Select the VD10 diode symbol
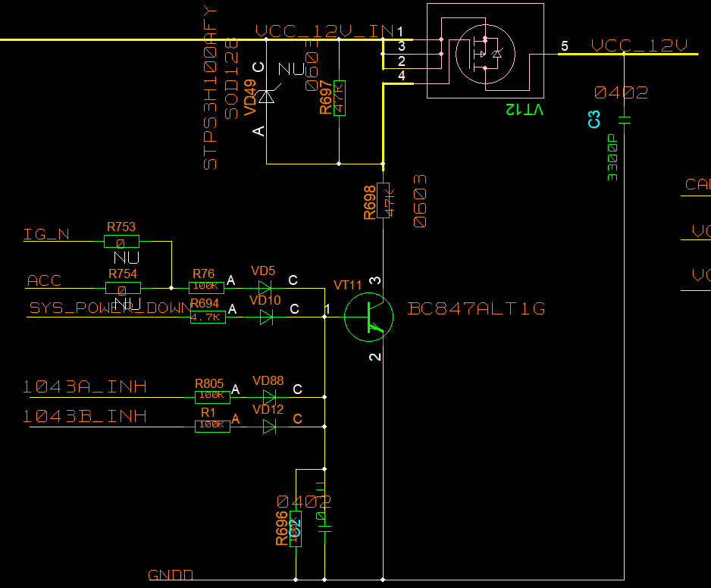This screenshot has height=588, width=711. (265, 317)
